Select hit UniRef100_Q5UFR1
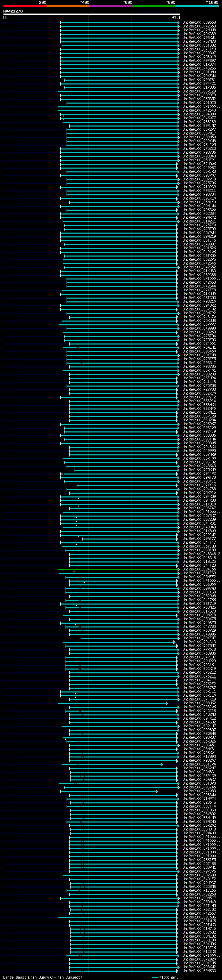Viewport: 222px width, 980px height. click(x=199, y=160)
